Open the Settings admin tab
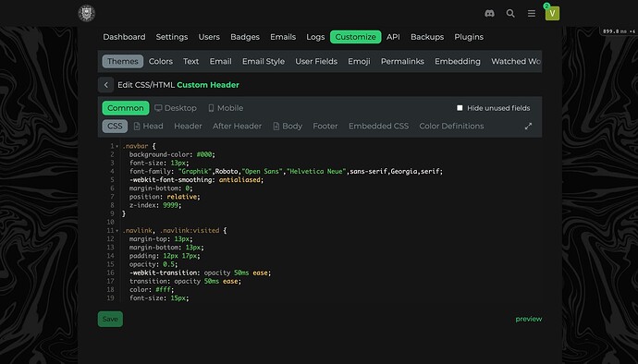The image size is (638, 364). pyautogui.click(x=172, y=37)
